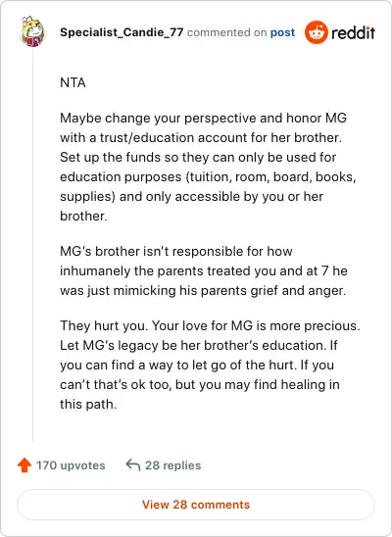This screenshot has width=392, height=537.
Task: Click the closing line "this path."
Action: [88, 404]
